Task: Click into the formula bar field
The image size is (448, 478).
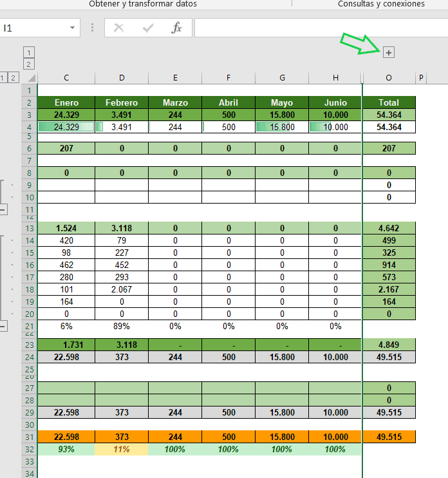Action: click(321, 28)
